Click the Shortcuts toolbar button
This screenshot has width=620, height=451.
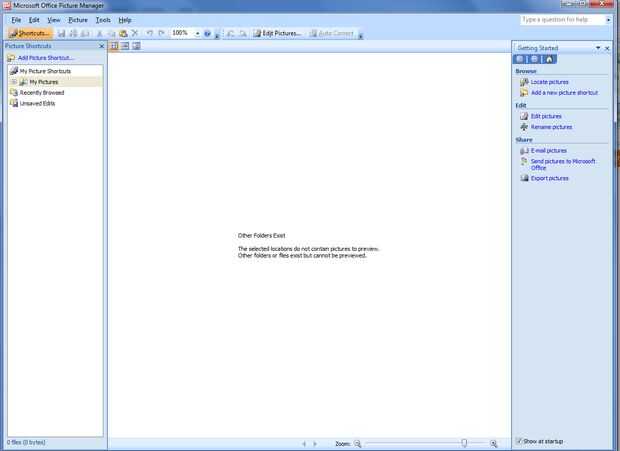[30, 34]
